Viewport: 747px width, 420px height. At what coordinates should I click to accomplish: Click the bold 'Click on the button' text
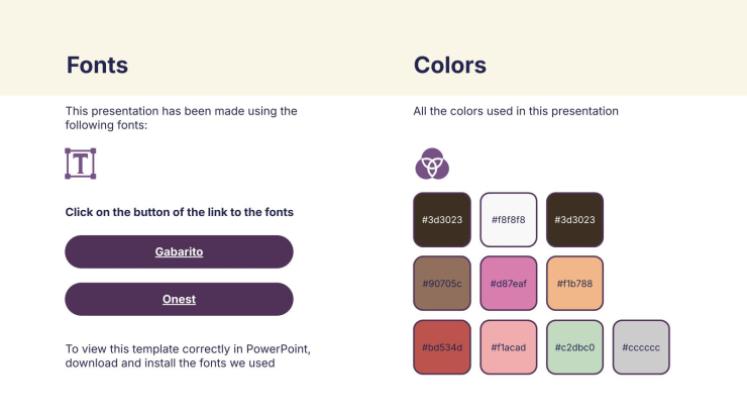point(179,212)
